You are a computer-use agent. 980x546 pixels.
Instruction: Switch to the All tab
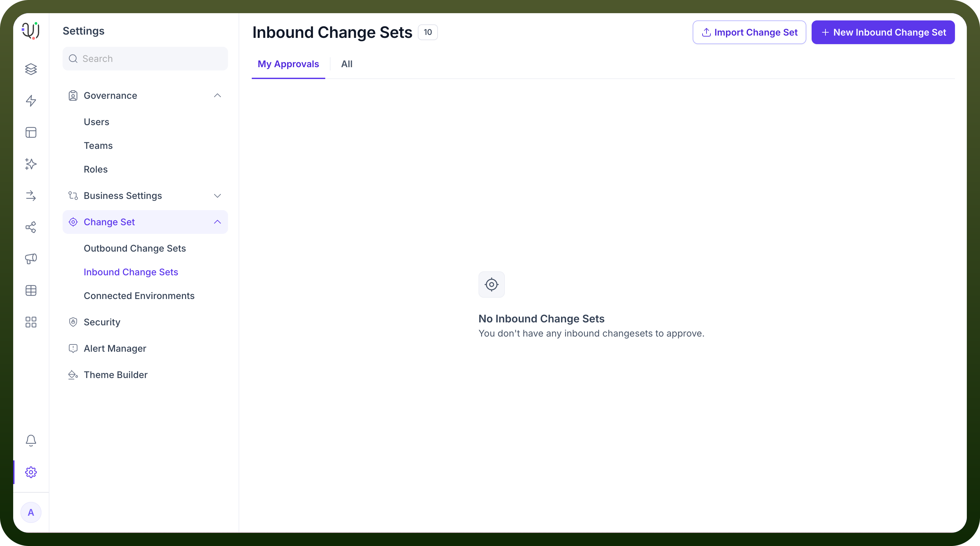point(347,64)
